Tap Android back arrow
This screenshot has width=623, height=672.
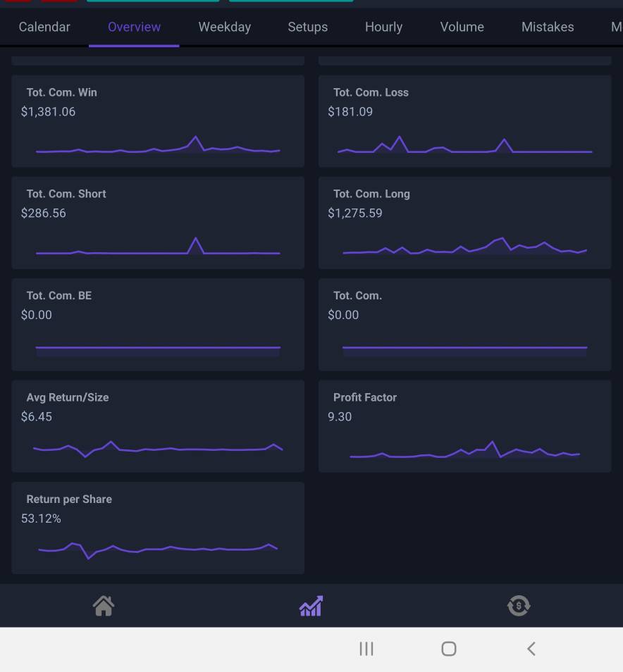[x=531, y=649]
